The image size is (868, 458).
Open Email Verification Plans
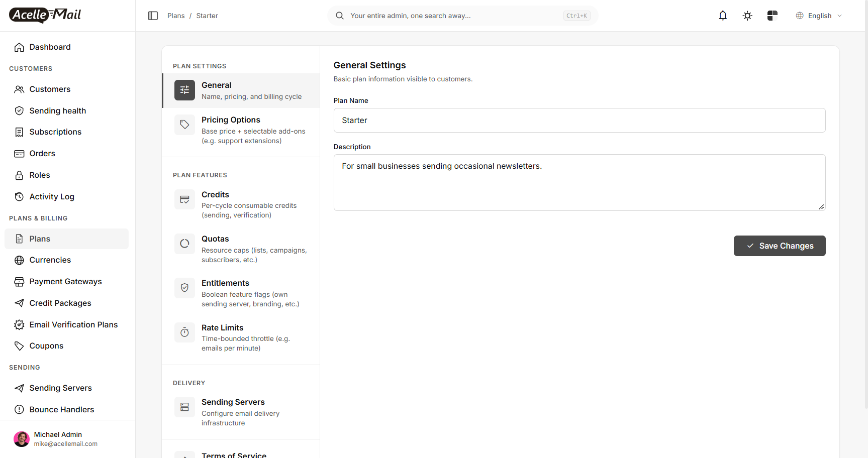click(66, 325)
